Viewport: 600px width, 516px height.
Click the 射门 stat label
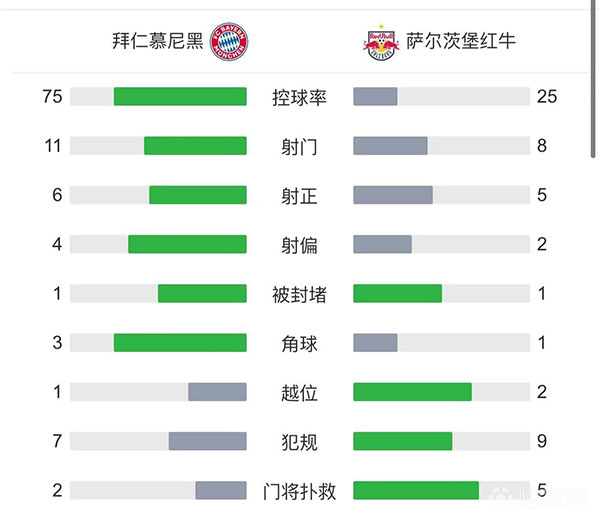[x=300, y=146]
